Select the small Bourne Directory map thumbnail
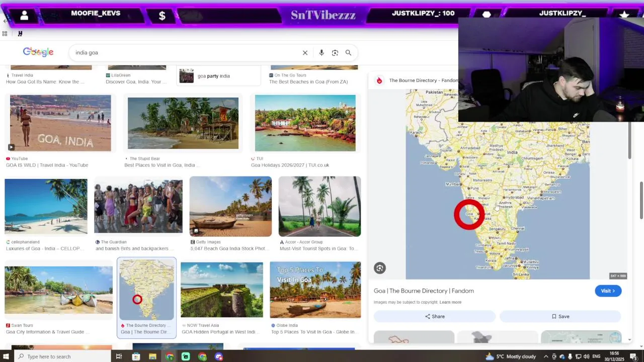This screenshot has width=644, height=362. 146,289
